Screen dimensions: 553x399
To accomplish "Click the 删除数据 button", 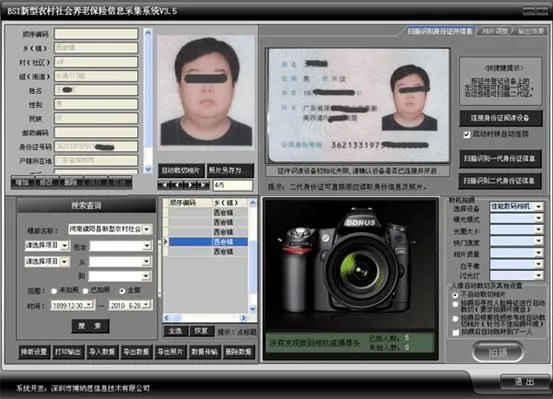I will click(239, 352).
